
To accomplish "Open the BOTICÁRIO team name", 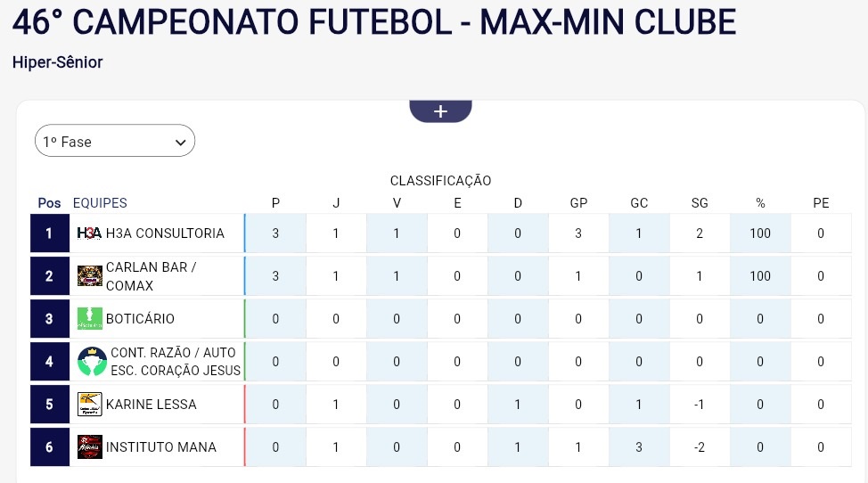I will tap(140, 319).
